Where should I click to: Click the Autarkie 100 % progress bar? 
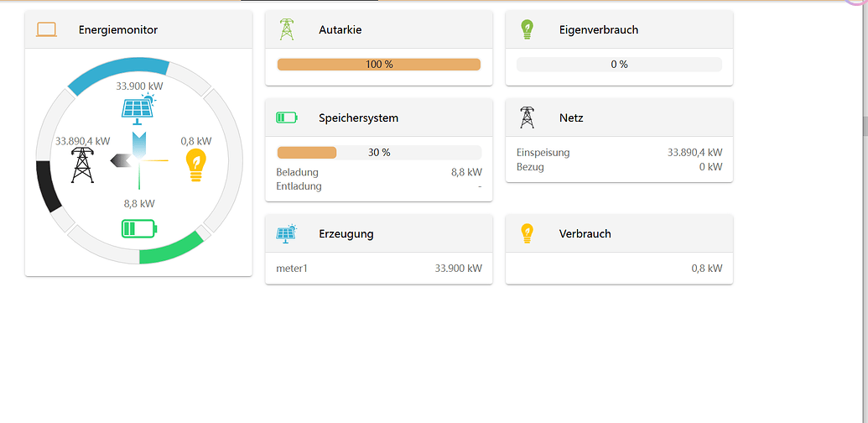tap(378, 65)
